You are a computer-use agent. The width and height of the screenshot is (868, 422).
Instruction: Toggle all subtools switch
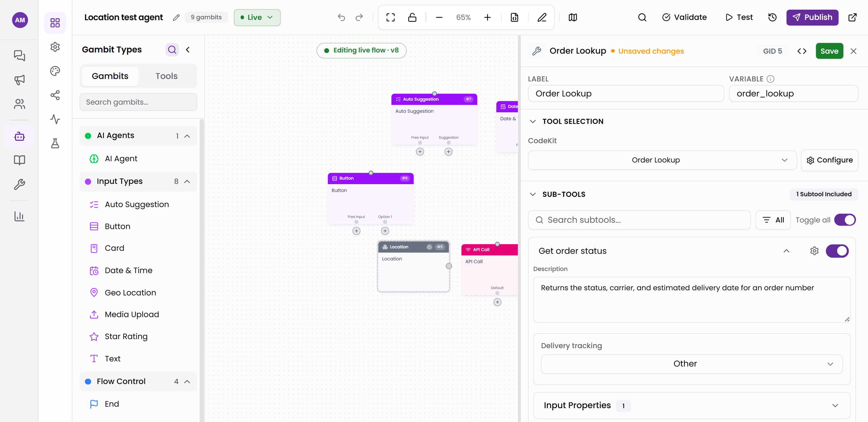click(845, 220)
